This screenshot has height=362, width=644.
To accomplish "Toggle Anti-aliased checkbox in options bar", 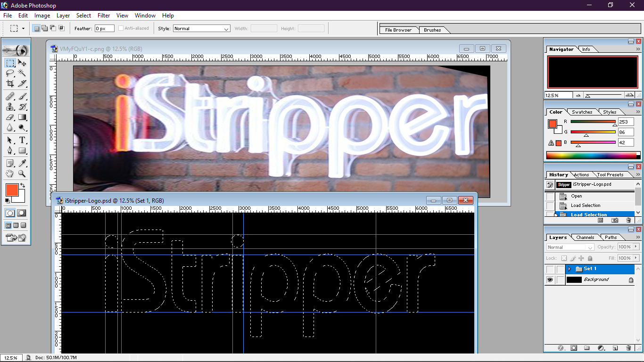I will pyautogui.click(x=121, y=28).
